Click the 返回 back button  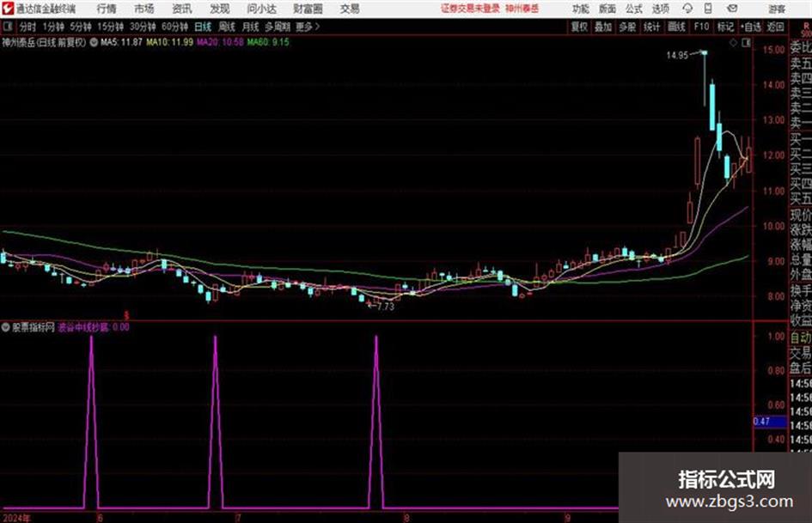[x=775, y=27]
